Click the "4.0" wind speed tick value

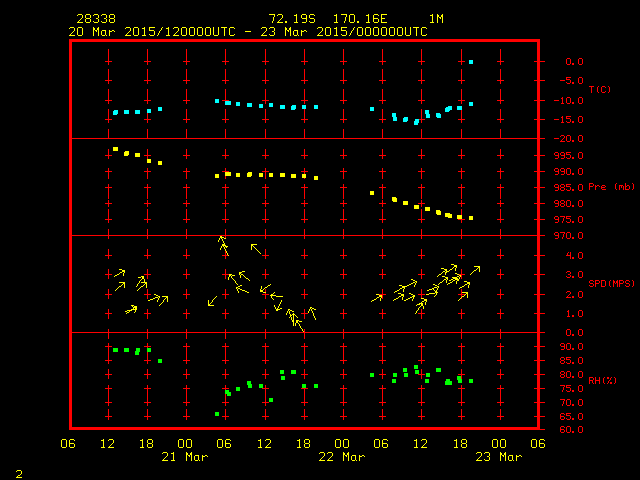(574, 256)
